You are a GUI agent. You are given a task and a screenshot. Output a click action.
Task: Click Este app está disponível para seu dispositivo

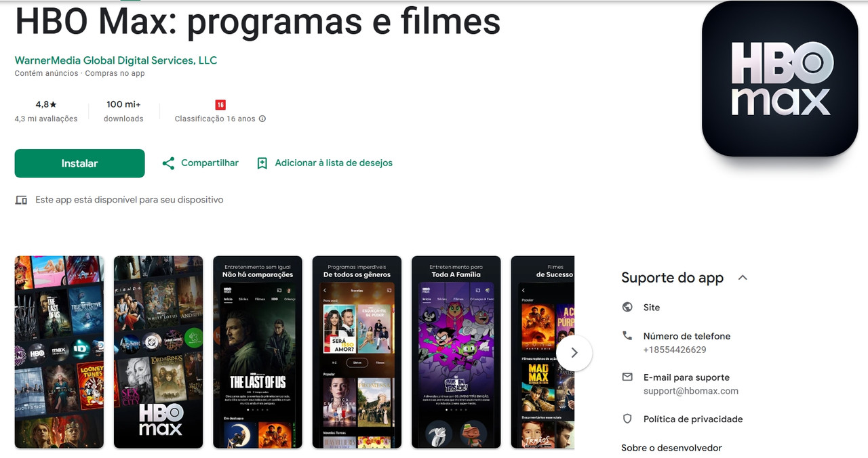coord(130,200)
